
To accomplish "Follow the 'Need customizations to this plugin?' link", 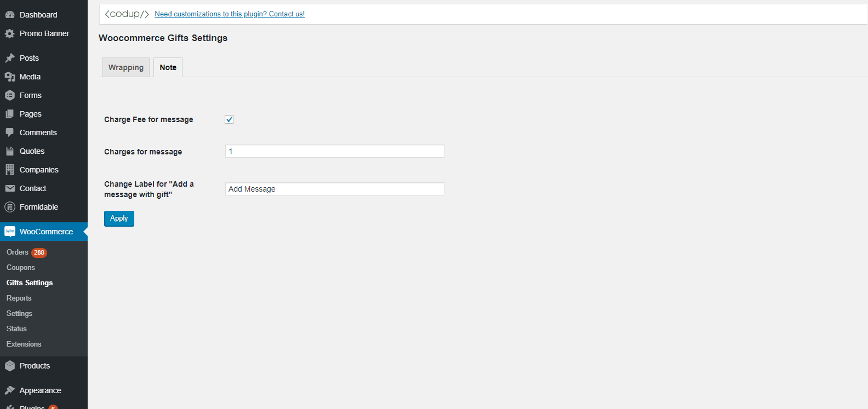I will pyautogui.click(x=230, y=14).
